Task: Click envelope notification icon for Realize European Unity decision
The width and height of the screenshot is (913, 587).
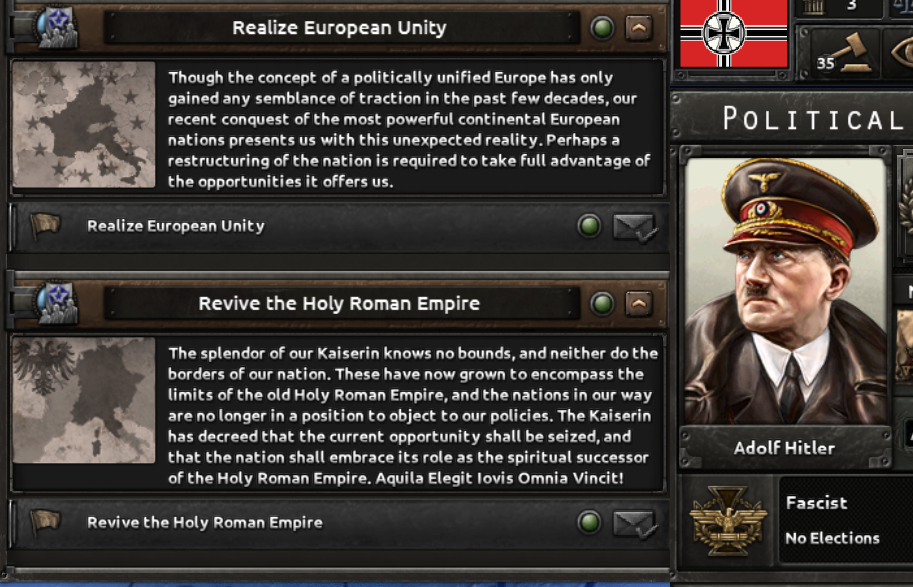Action: tap(635, 227)
